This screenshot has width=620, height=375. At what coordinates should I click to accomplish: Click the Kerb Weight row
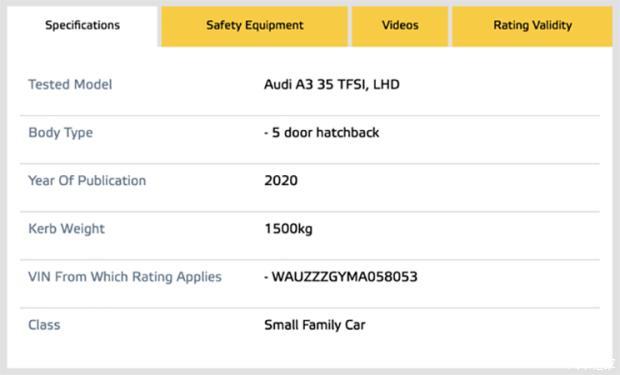pyautogui.click(x=310, y=236)
